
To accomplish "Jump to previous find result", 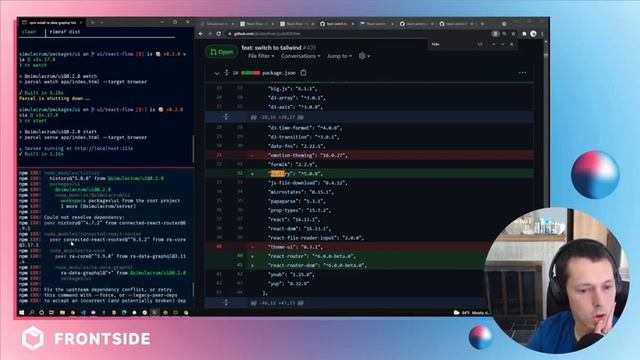I will (494, 44).
